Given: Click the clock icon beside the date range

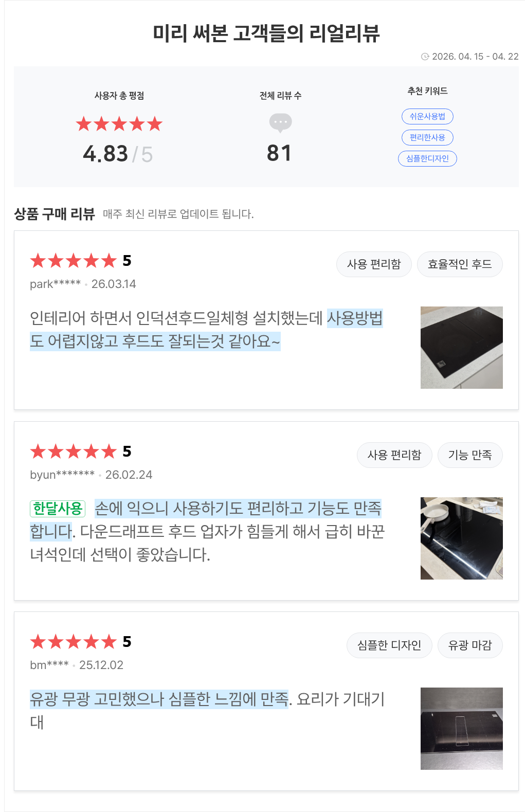Looking at the screenshot, I should 425,57.
